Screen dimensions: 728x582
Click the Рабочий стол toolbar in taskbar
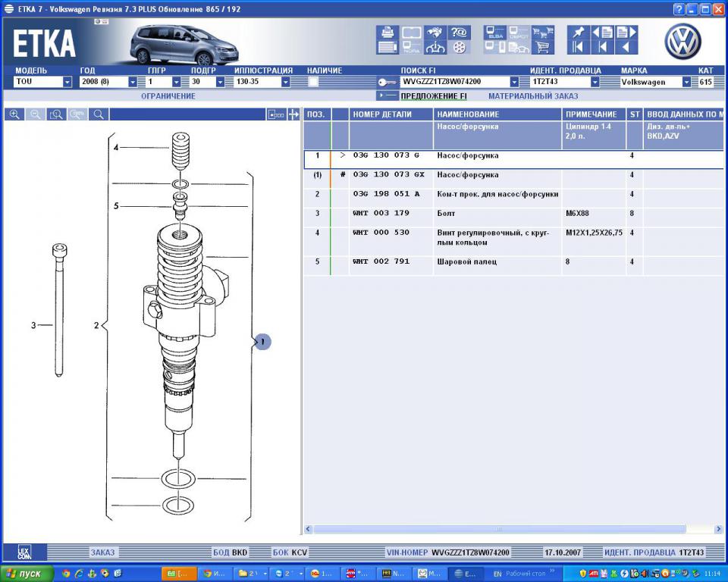tap(526, 574)
